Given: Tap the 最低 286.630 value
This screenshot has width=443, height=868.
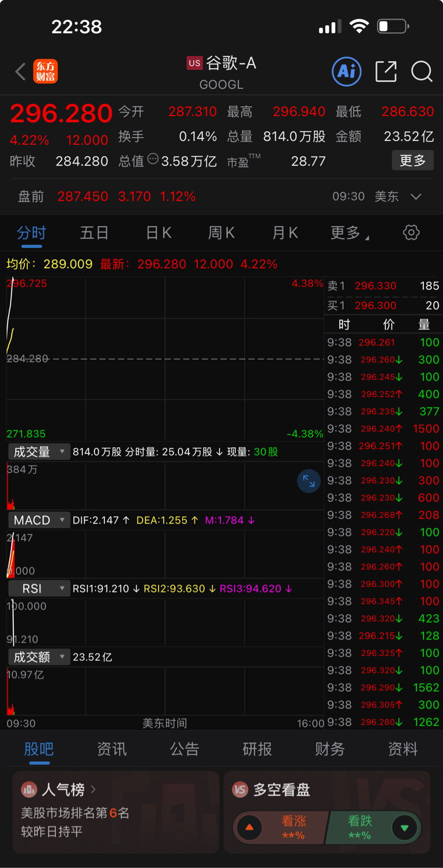Looking at the screenshot, I should [x=408, y=111].
